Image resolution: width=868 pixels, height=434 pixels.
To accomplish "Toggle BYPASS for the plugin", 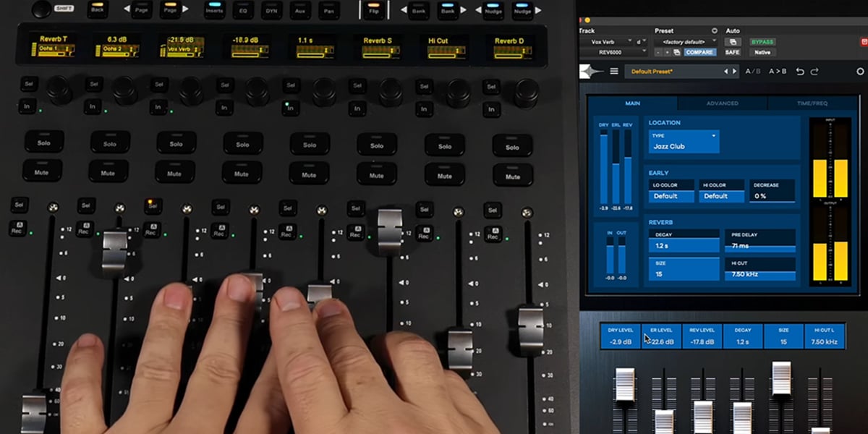I will point(763,42).
